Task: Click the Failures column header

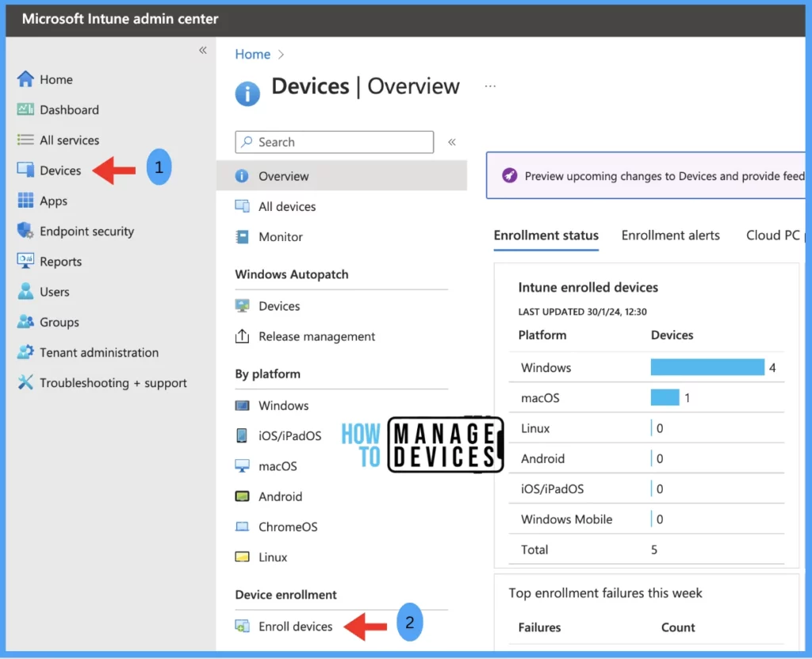Action: click(x=539, y=627)
